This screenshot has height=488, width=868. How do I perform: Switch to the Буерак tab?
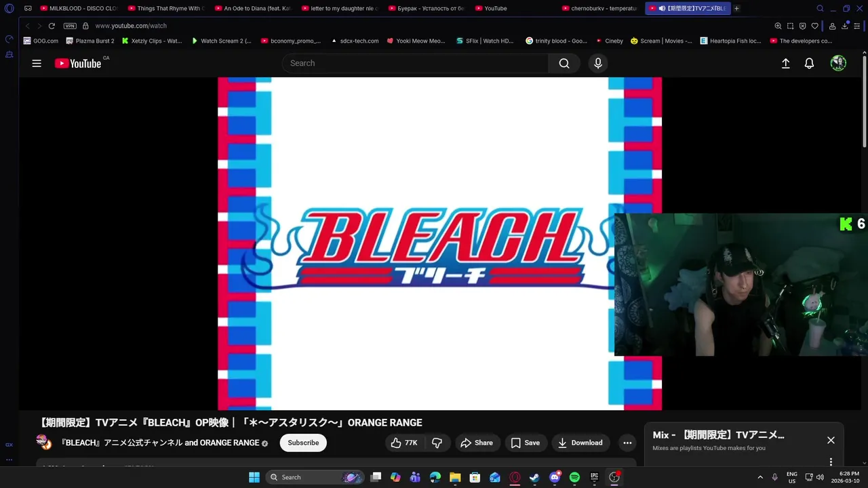pos(427,8)
